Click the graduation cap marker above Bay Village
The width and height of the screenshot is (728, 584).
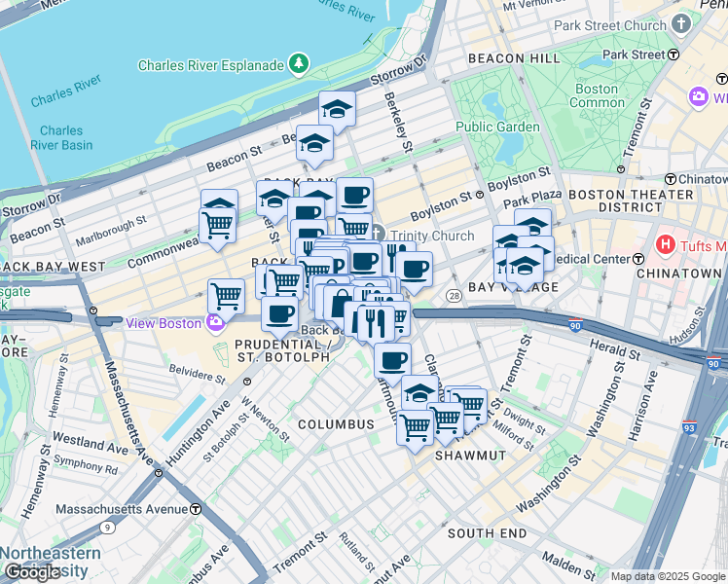526,268
